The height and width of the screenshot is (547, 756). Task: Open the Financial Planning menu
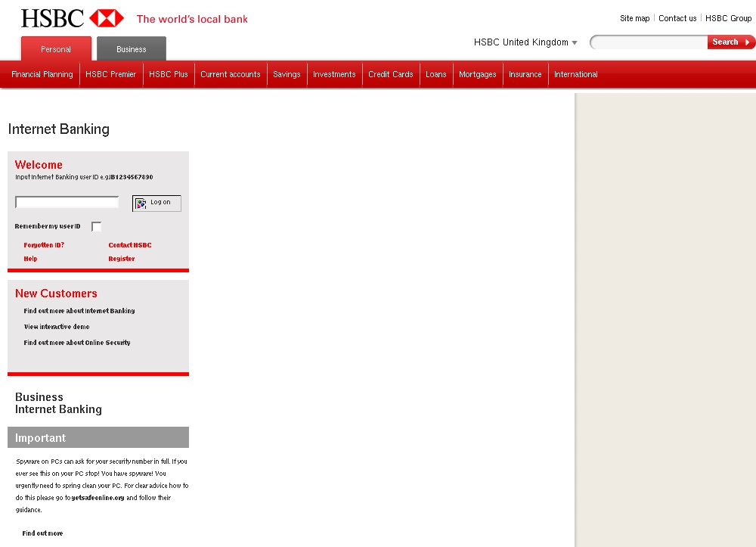pos(42,74)
